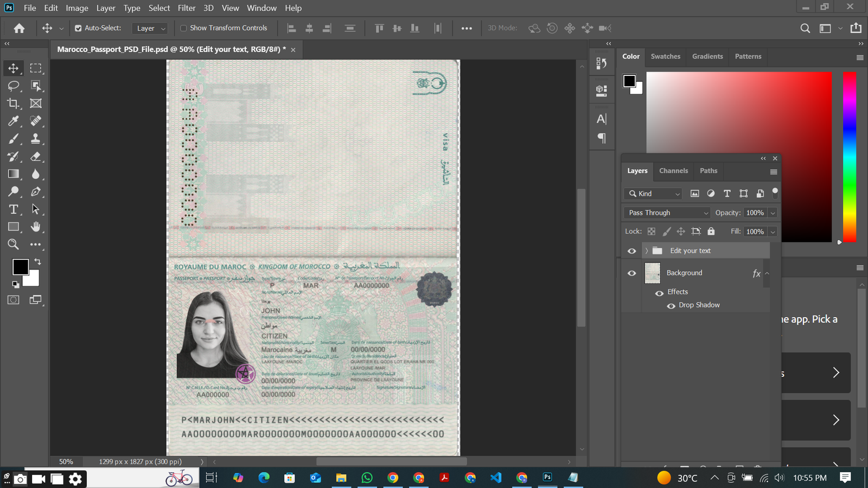Image resolution: width=868 pixels, height=488 pixels.
Task: Toggle Drop Shadow effect visibility
Action: (x=671, y=306)
